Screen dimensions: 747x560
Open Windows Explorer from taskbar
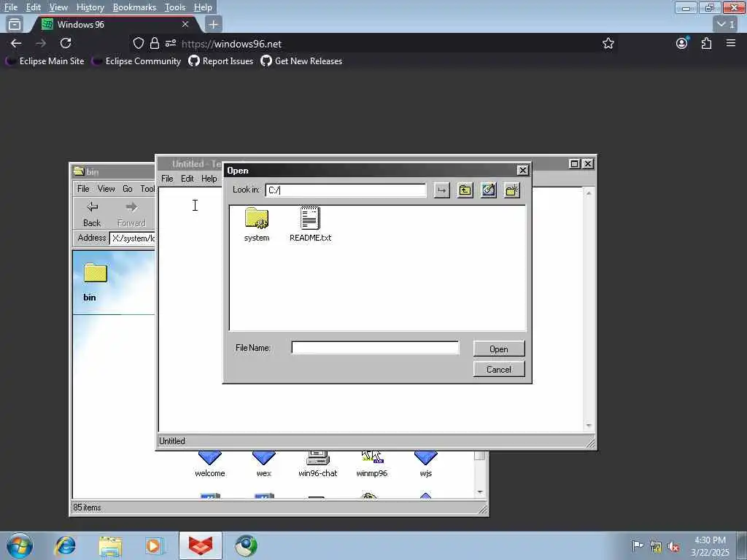[111, 545]
